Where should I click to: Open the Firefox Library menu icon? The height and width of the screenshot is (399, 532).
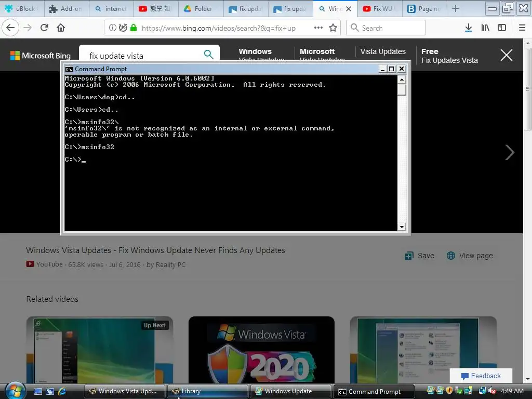coord(485,28)
